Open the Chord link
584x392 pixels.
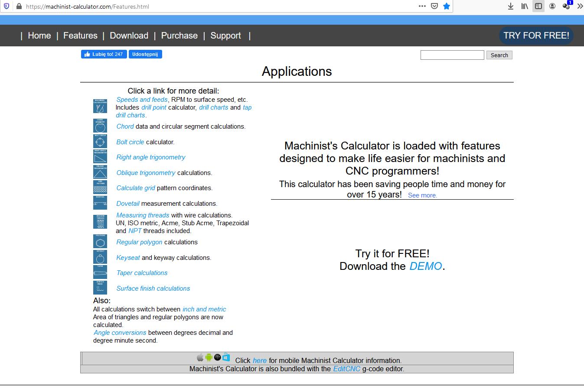click(x=125, y=126)
